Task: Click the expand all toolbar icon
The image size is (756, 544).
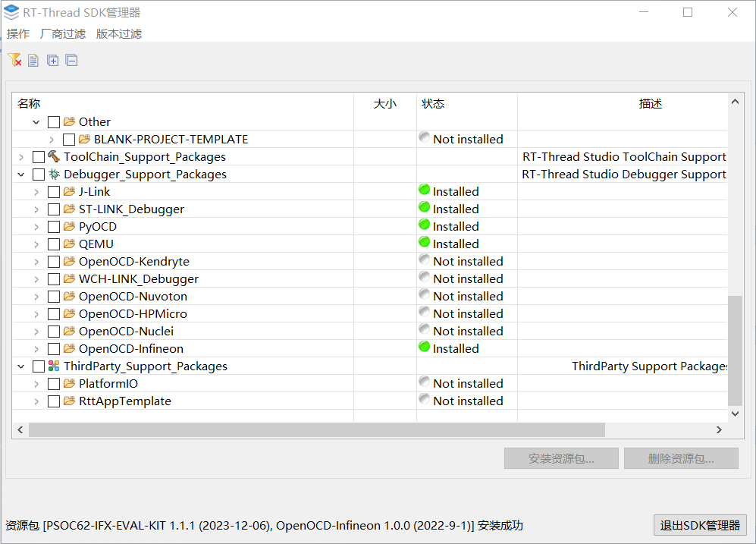Action: click(52, 60)
